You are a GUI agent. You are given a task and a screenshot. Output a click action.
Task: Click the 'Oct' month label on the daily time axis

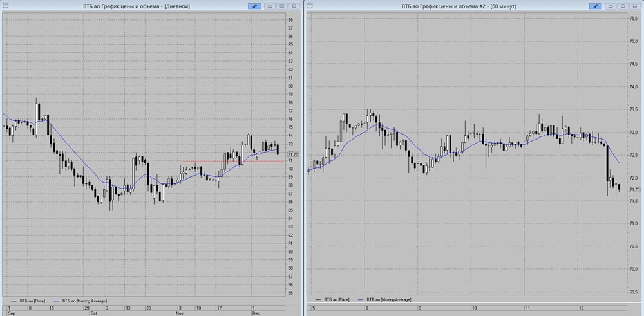click(93, 313)
